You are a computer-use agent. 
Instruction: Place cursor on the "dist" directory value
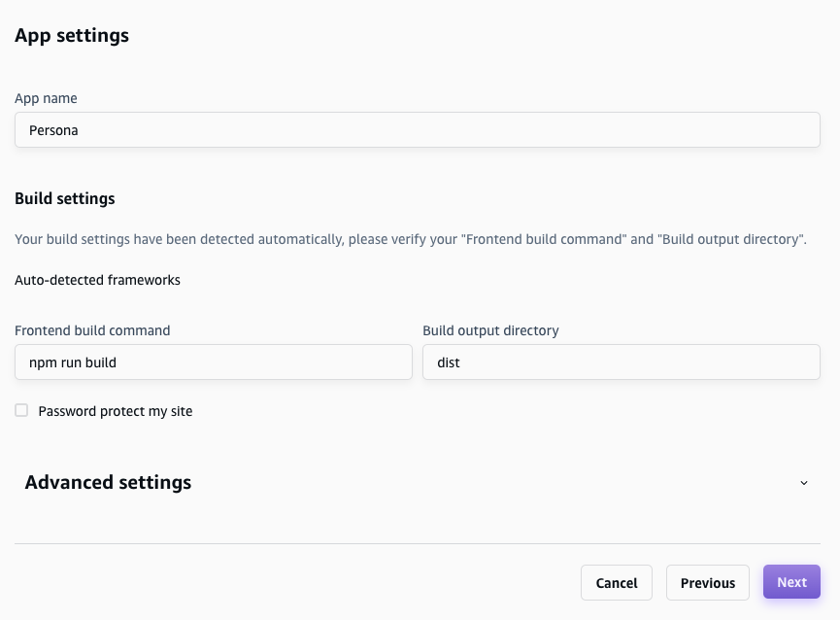point(448,362)
